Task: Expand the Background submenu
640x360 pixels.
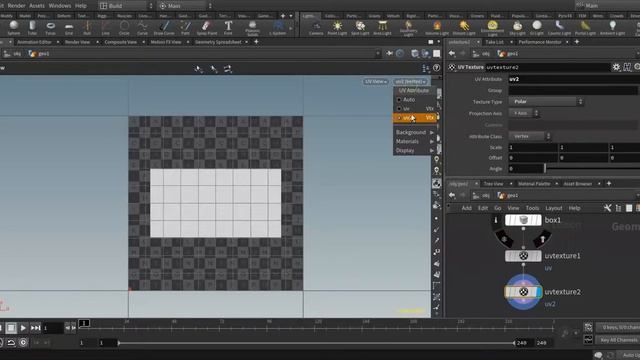Action: tap(415, 132)
